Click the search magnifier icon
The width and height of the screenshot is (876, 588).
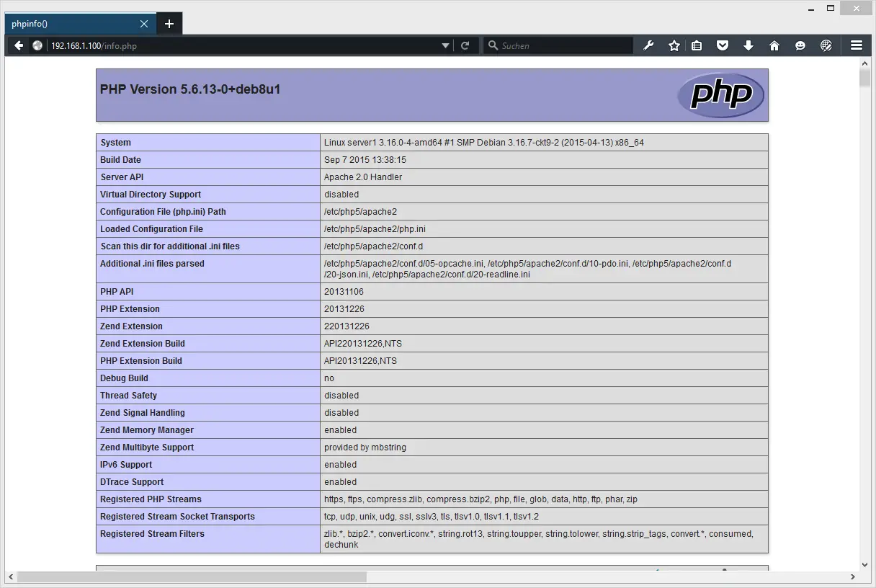(x=493, y=45)
